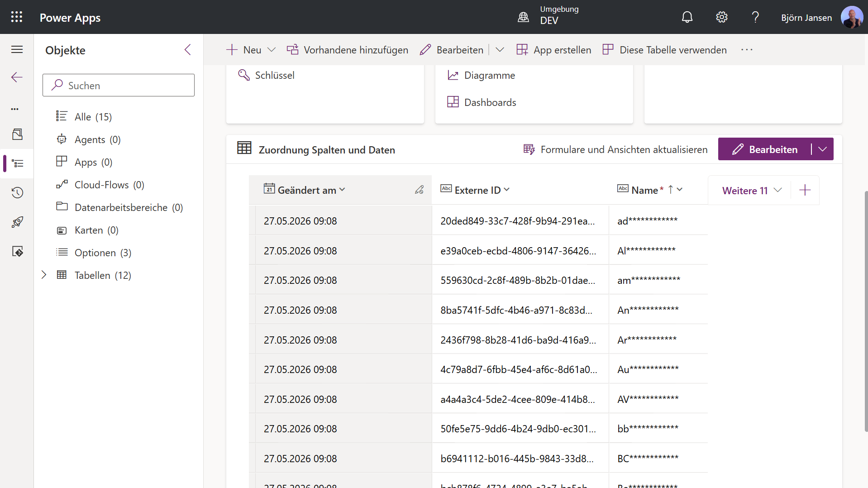Open the pages icon in left rail
Screen dimensions: 868x488
(x=17, y=134)
